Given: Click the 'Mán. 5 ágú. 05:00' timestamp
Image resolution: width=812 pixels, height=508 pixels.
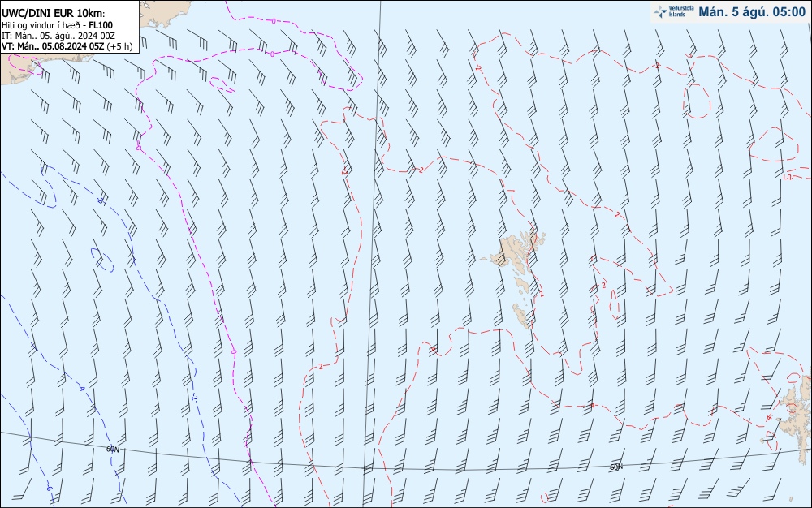Looking at the screenshot, I should [752, 12].
